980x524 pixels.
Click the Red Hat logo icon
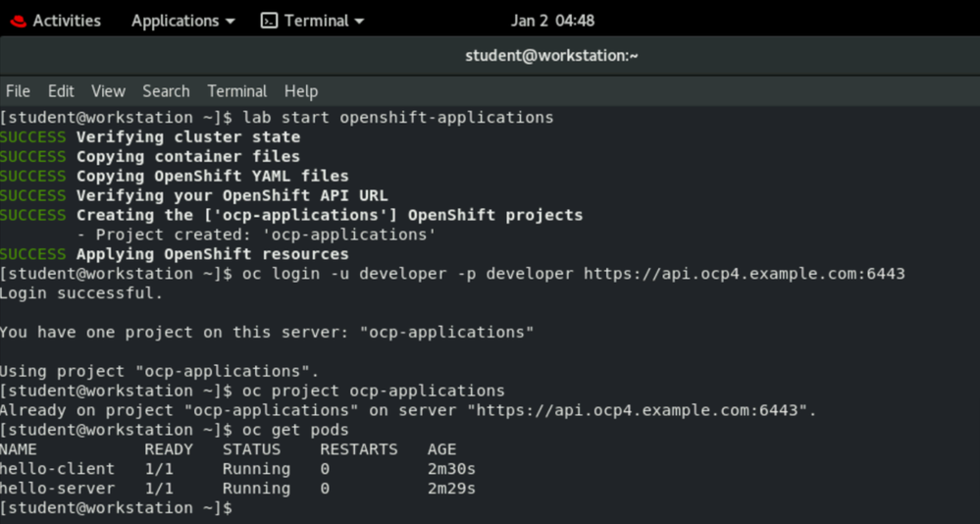(x=18, y=21)
